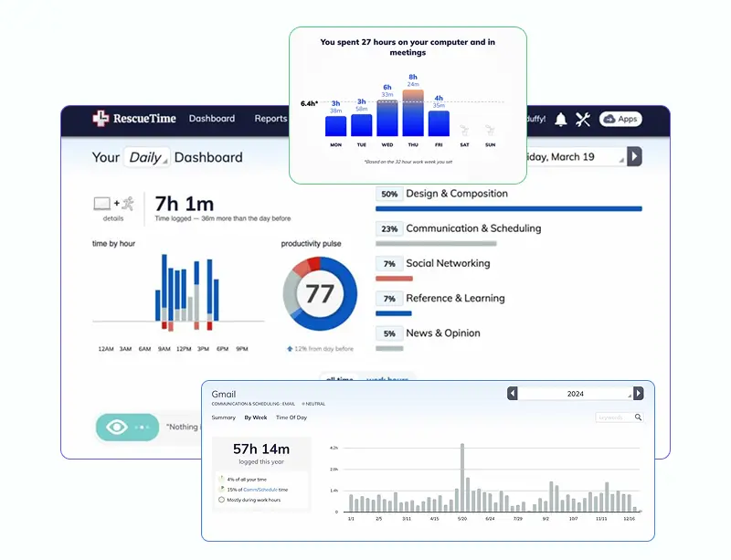Click the RescueTime logo icon
This screenshot has height=560, width=731.
click(x=101, y=119)
